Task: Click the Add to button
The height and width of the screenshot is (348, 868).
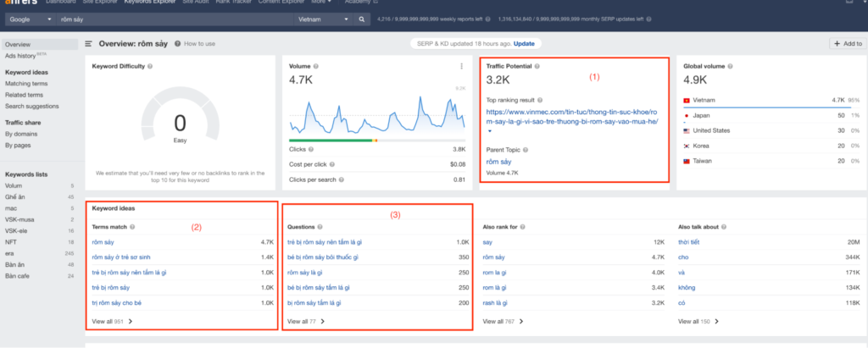Action: coord(848,44)
